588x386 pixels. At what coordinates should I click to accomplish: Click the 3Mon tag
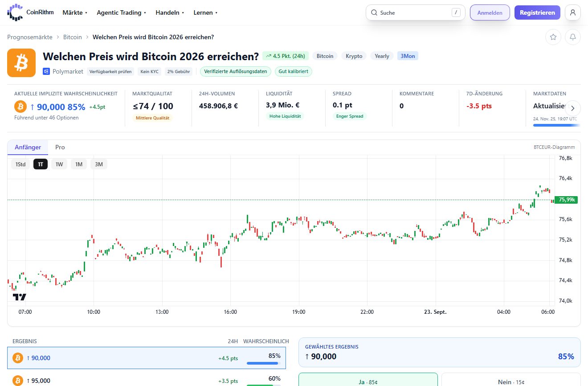point(408,56)
